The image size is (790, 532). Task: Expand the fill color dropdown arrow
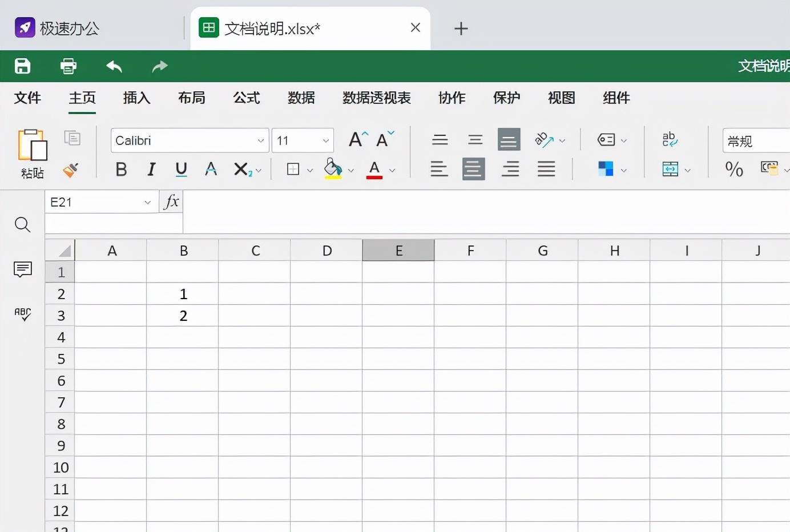[x=351, y=170]
